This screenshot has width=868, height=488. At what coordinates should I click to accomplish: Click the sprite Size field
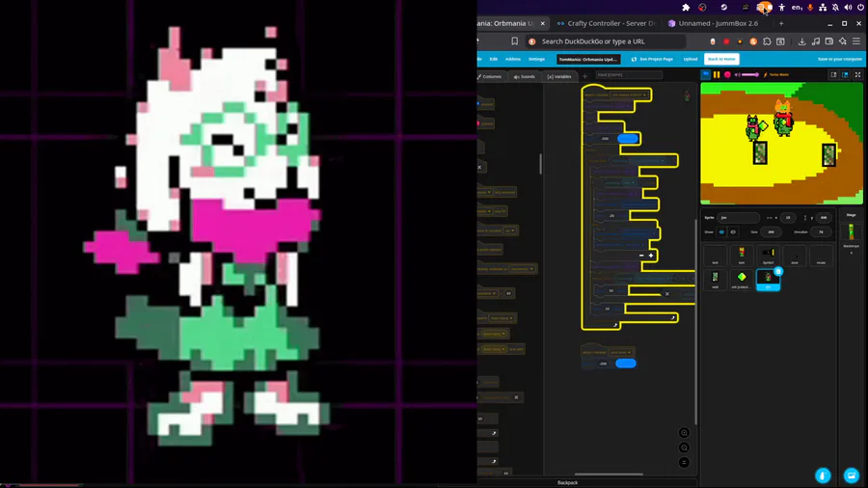point(770,231)
